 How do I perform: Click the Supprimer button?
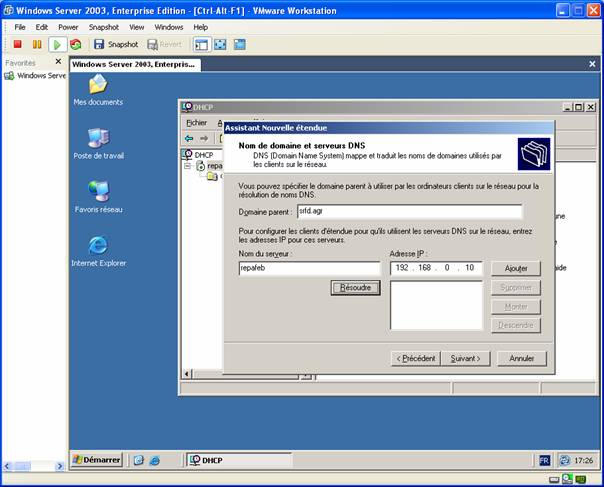(516, 287)
